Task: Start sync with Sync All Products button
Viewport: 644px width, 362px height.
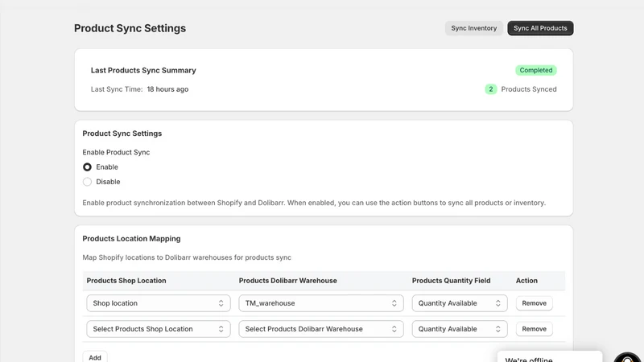Action: [x=540, y=28]
